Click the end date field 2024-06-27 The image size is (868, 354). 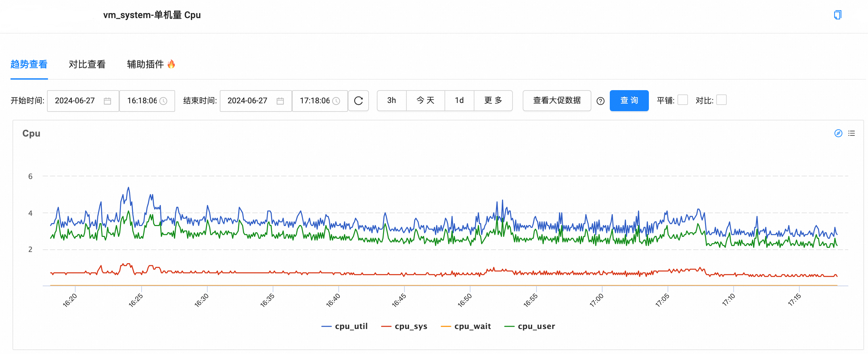255,101
